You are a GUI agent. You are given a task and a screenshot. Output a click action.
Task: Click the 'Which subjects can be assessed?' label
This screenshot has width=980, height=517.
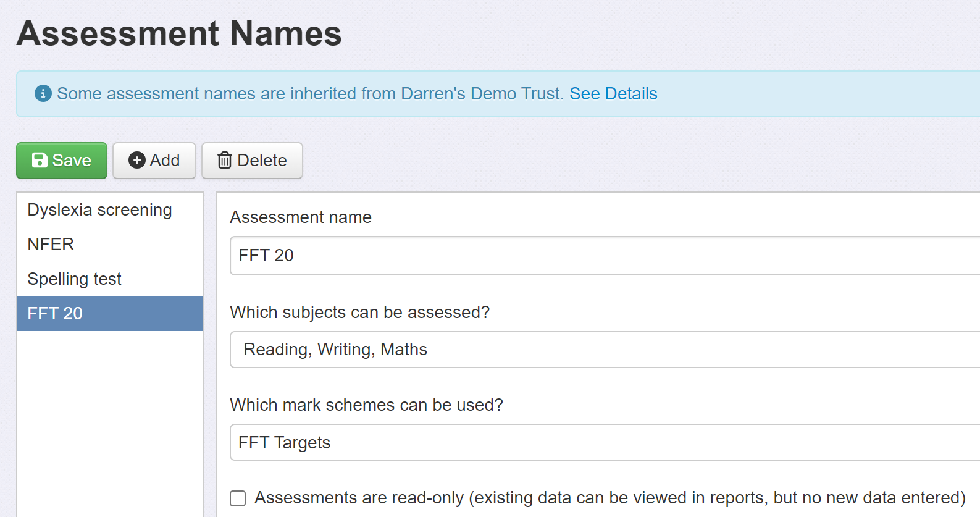tap(359, 313)
